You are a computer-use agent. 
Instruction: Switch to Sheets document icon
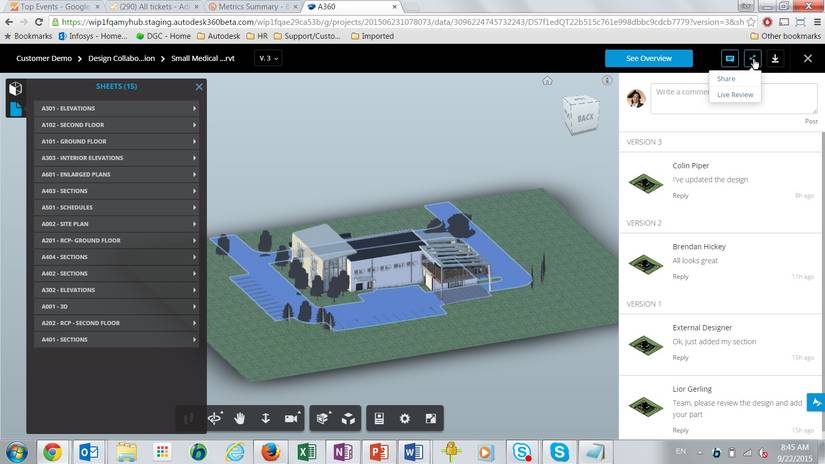tap(16, 109)
